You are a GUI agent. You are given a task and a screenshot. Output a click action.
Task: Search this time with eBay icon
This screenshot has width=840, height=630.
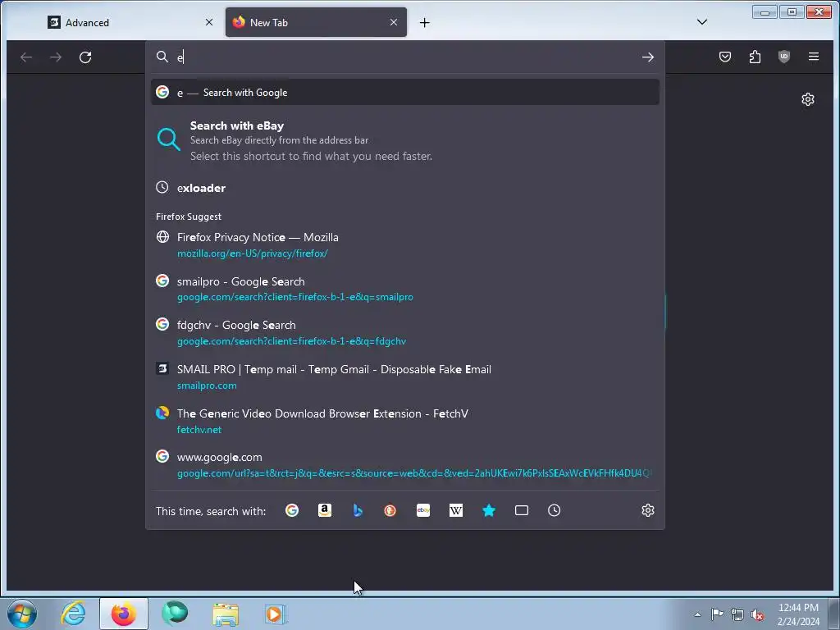[423, 510]
